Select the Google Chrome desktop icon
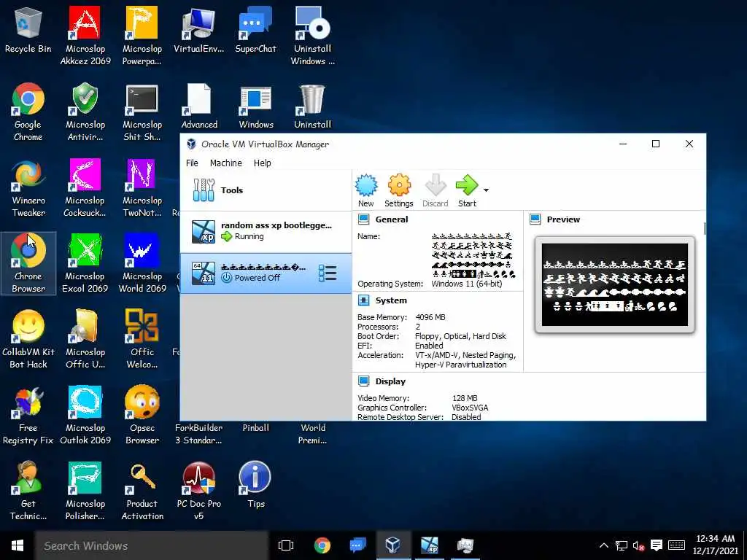Screen dimensions: 747x560 28,112
